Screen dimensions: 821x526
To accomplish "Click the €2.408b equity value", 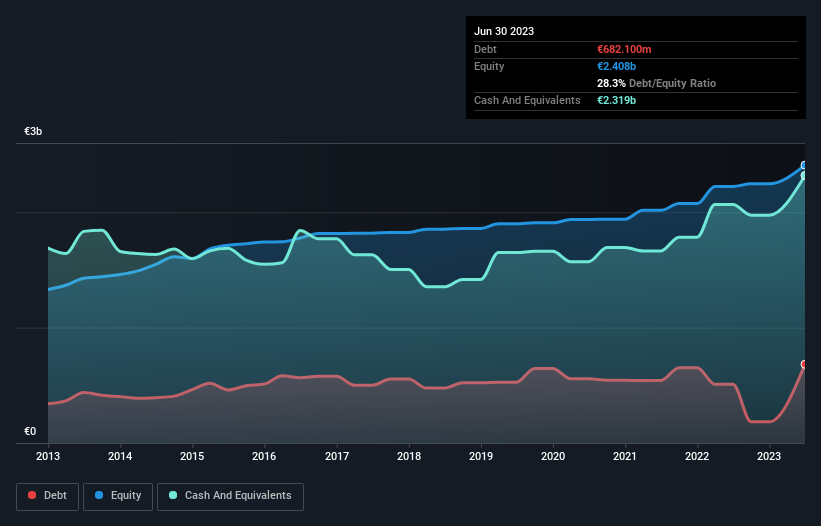I will (616, 66).
